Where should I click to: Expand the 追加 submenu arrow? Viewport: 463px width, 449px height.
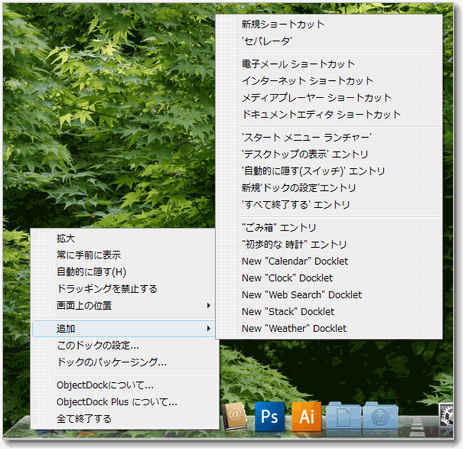[208, 328]
